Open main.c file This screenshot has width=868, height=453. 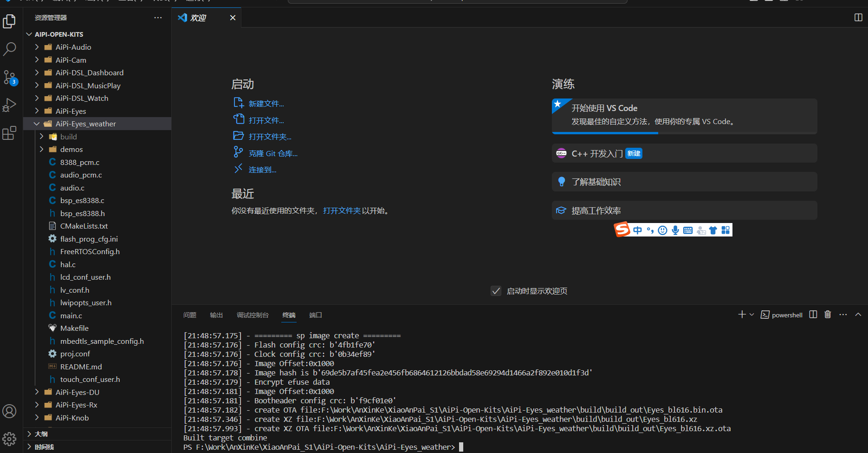point(97,315)
